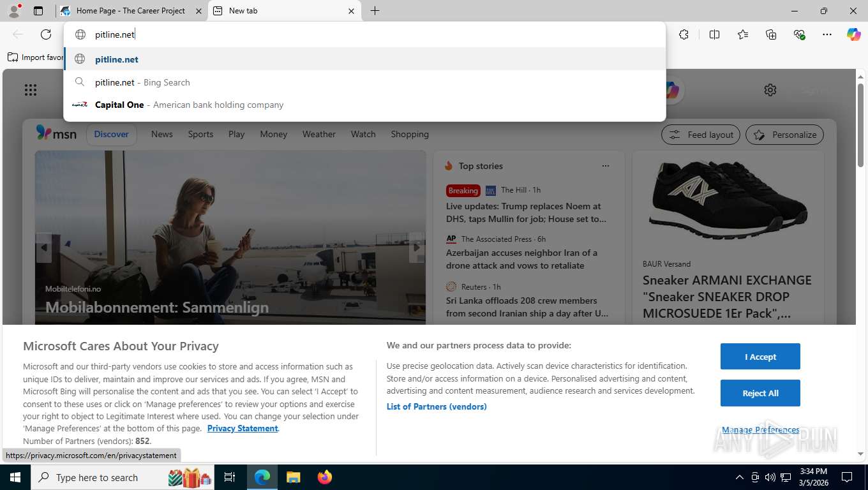Open the Trump replaces Noem headline
Viewport: 868px width, 490px height.
pos(527,212)
